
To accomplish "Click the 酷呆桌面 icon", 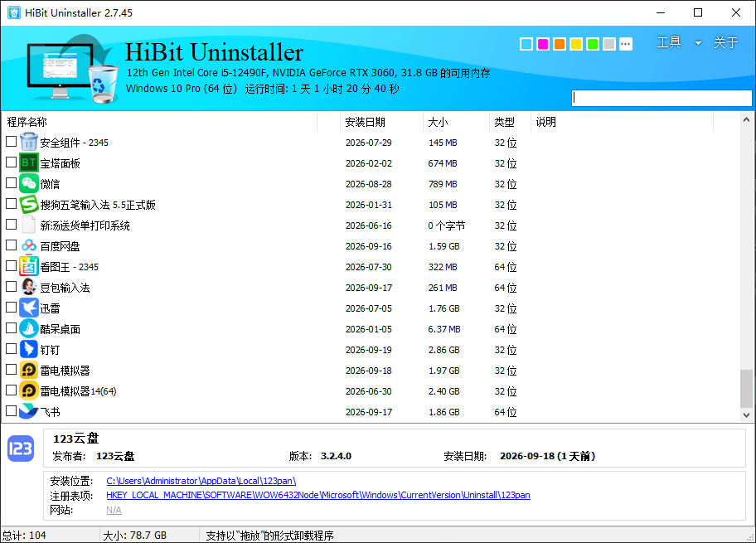I will point(28,329).
